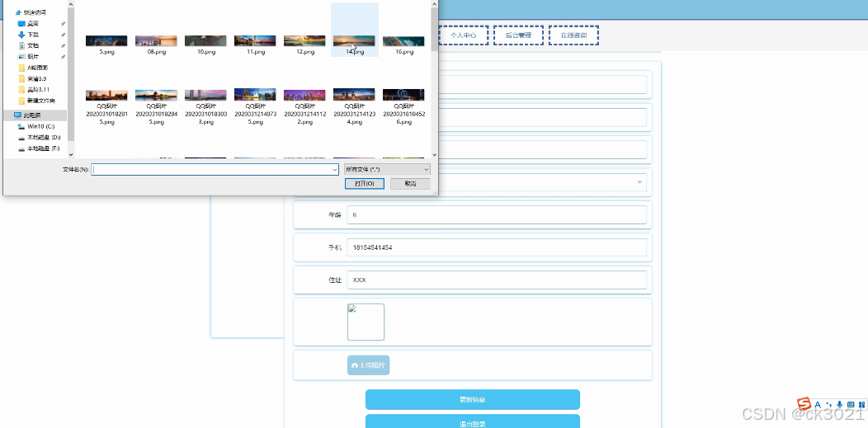Screen dimensions: 868x428
Task: Click the 住址 field containing XXX
Action: [497, 280]
